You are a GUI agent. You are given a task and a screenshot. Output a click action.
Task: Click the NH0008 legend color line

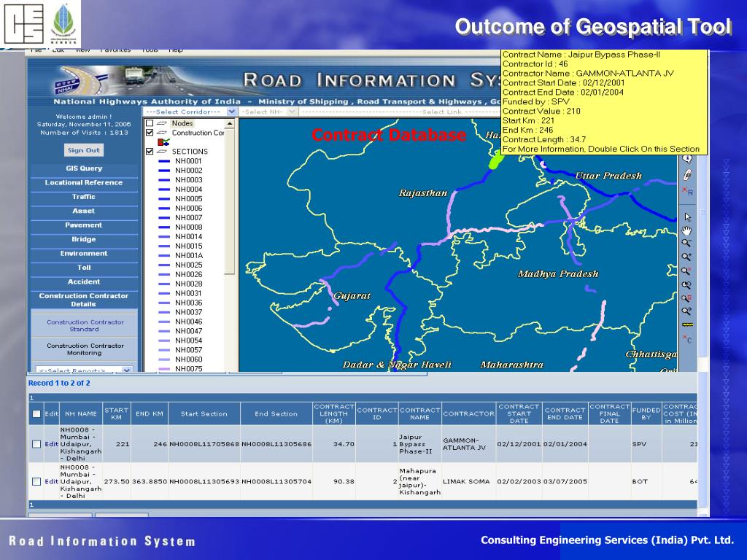pyautogui.click(x=164, y=227)
